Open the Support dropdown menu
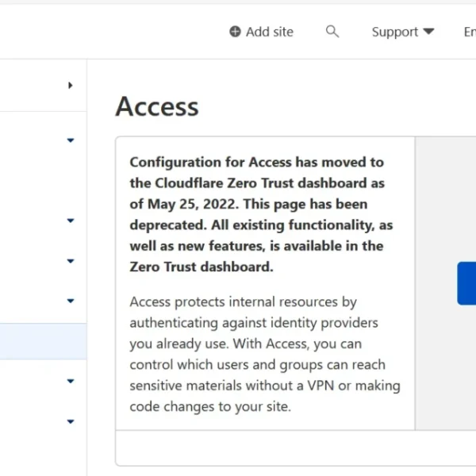Image resolution: width=476 pixels, height=476 pixels. (x=403, y=32)
